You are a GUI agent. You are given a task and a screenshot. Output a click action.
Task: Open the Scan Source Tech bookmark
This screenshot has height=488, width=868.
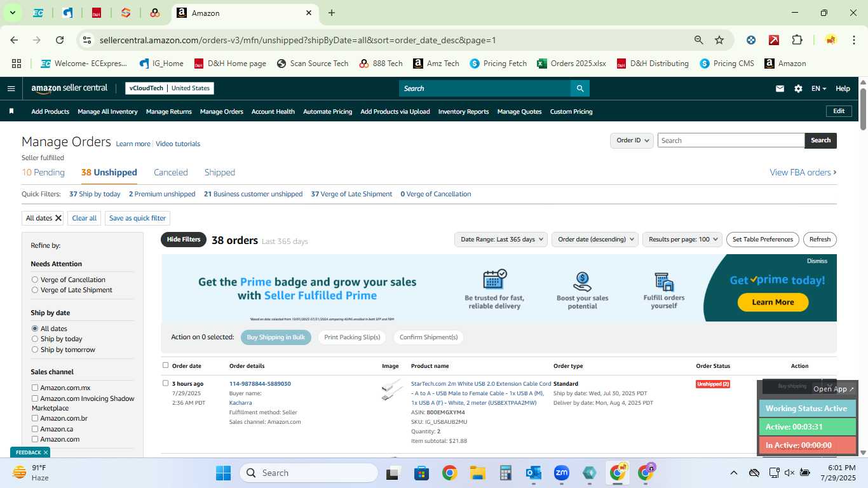tap(313, 64)
